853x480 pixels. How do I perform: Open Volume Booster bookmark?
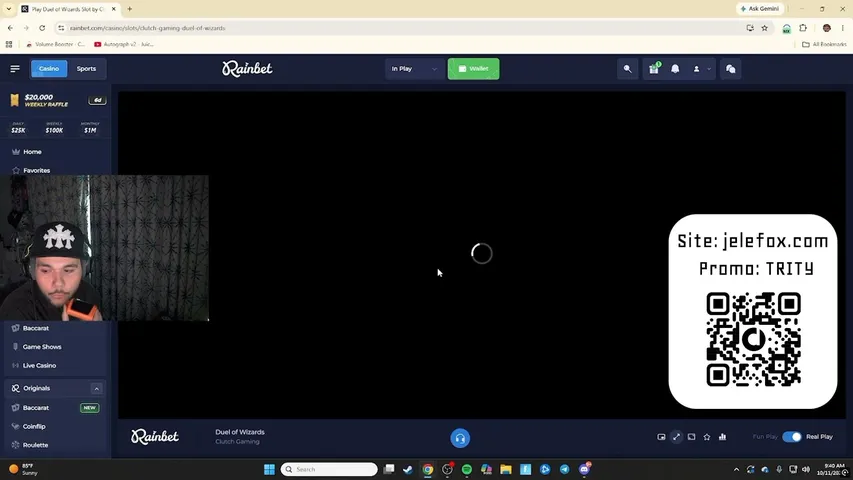[55, 44]
